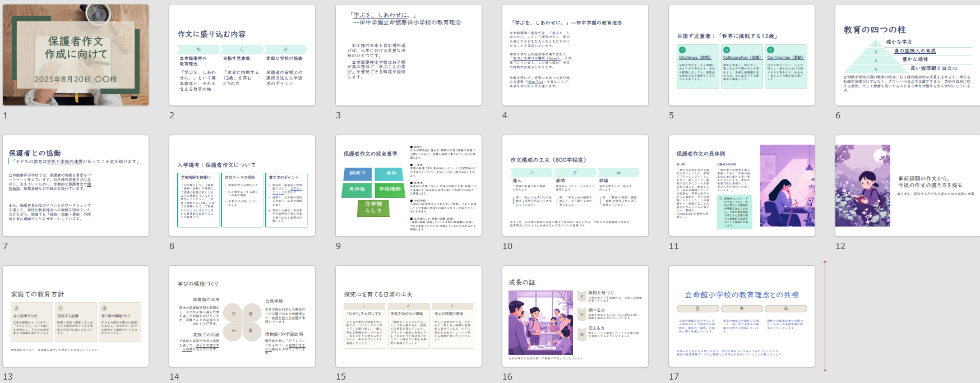The height and width of the screenshot is (383, 980).
Task: Click slide 12 with girl reading illustration
Action: tap(907, 186)
